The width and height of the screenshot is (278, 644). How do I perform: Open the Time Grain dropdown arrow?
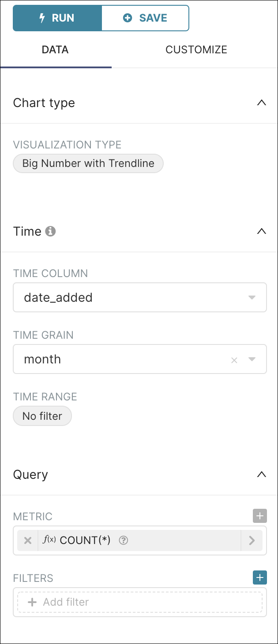(x=252, y=359)
